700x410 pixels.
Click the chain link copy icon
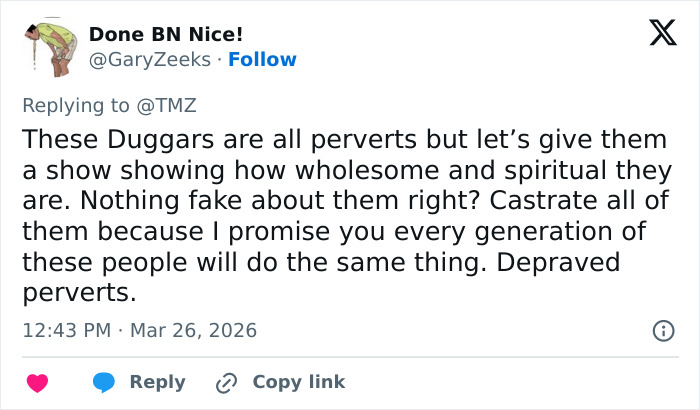click(227, 382)
